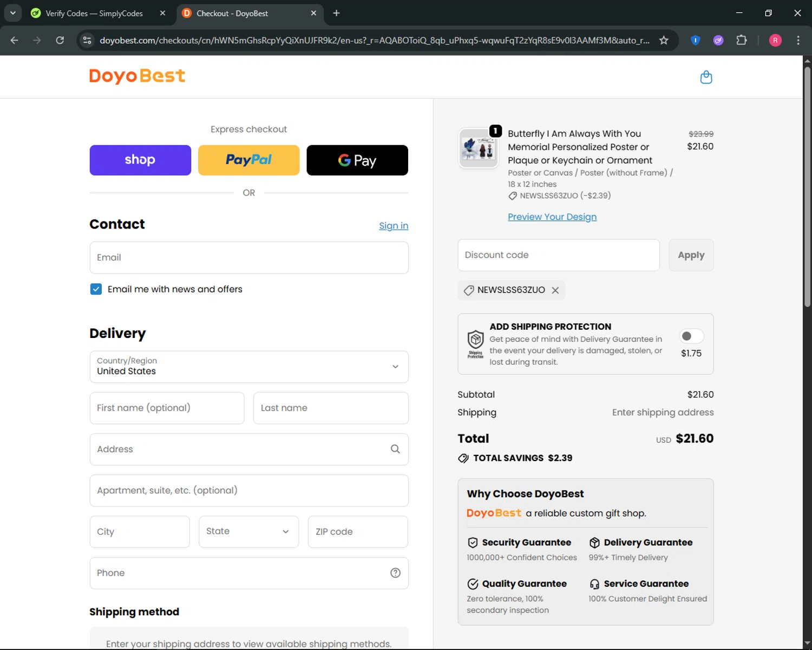Open the Preview Your Design link
812x650 pixels.
tap(552, 217)
